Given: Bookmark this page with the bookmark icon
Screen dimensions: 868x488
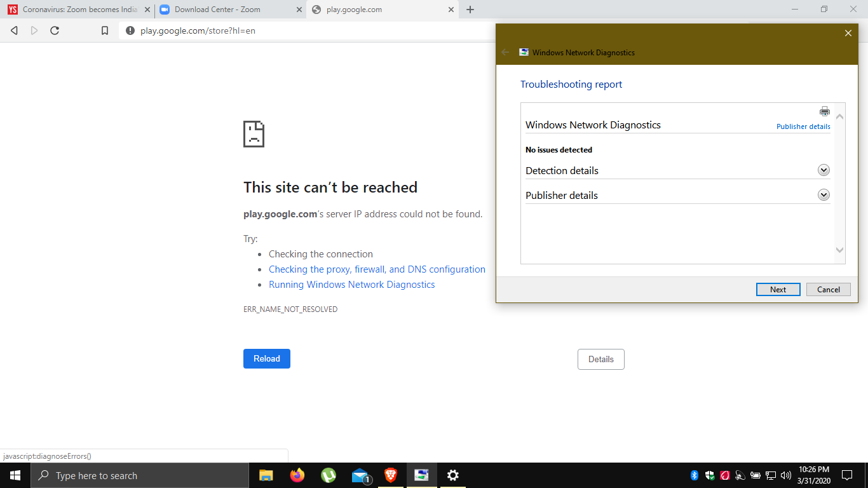Looking at the screenshot, I should [x=105, y=30].
